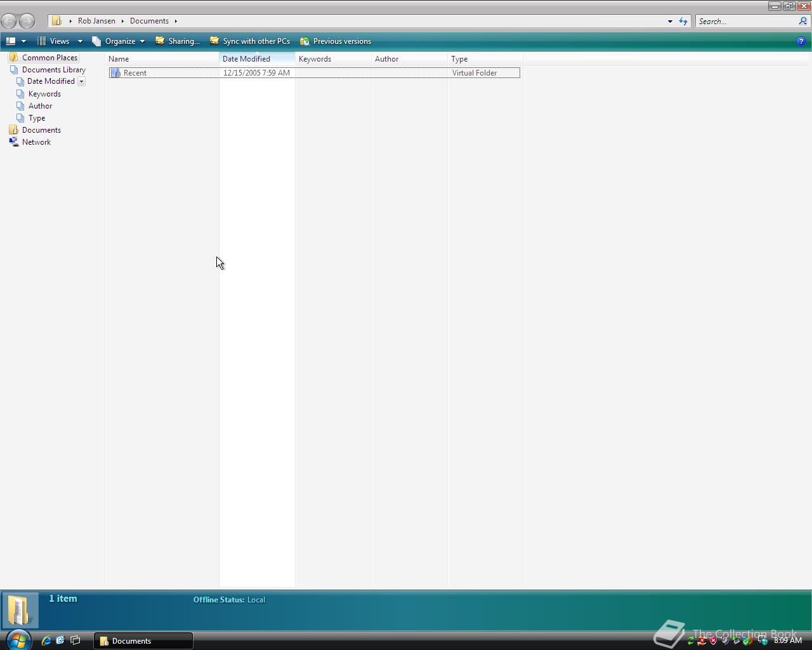Open the address bar history dropdown
This screenshot has width=812, height=650.
[670, 21]
